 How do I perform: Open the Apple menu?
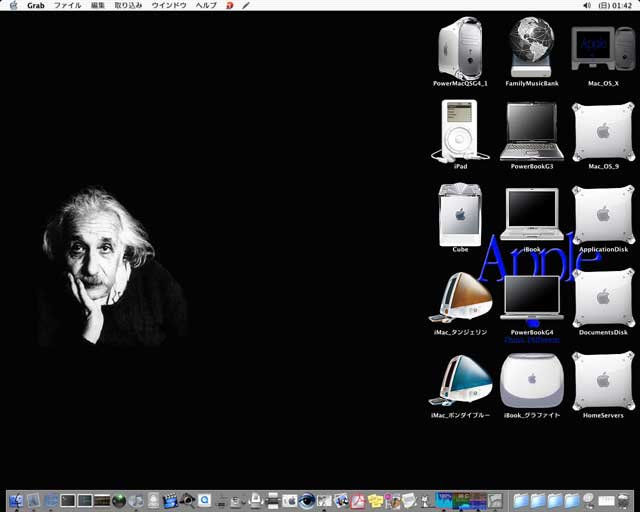tap(13, 5)
